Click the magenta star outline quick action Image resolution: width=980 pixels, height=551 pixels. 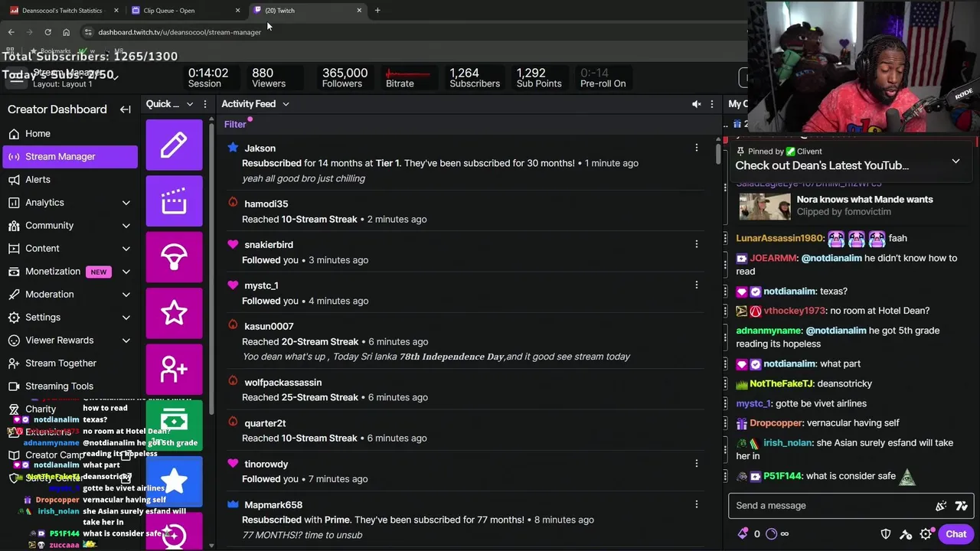[174, 312]
